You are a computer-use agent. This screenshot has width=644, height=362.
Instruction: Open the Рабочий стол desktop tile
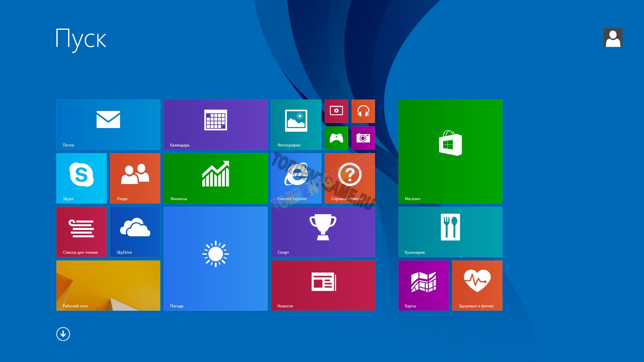(108, 285)
